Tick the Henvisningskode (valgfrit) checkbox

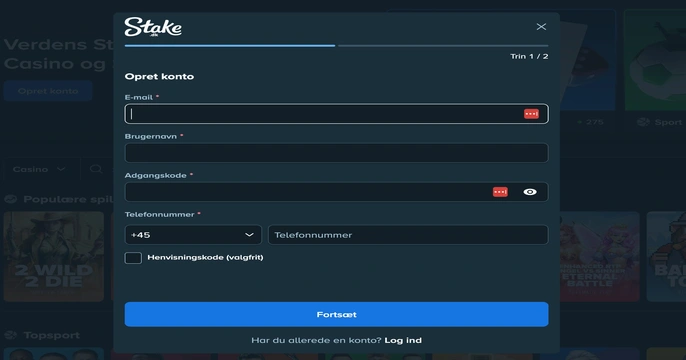(133, 258)
